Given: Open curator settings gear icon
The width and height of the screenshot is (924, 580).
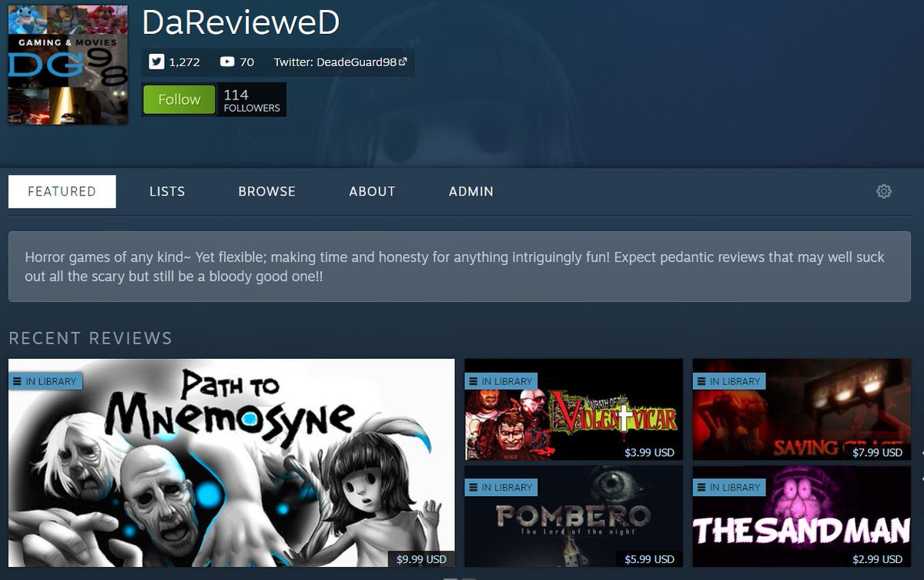Looking at the screenshot, I should pos(884,192).
